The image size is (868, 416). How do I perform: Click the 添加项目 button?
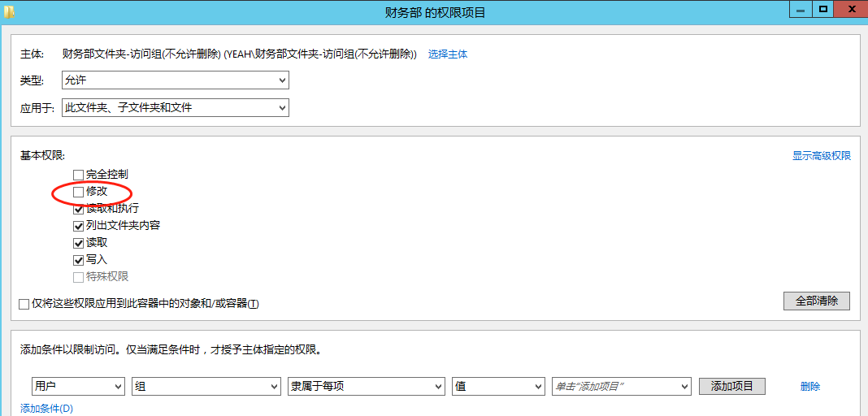[x=732, y=386]
